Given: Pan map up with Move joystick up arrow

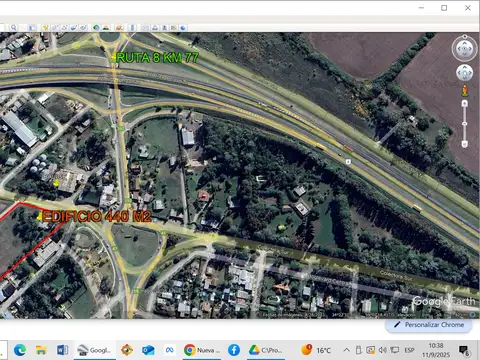Looking at the screenshot, I should [x=465, y=68].
